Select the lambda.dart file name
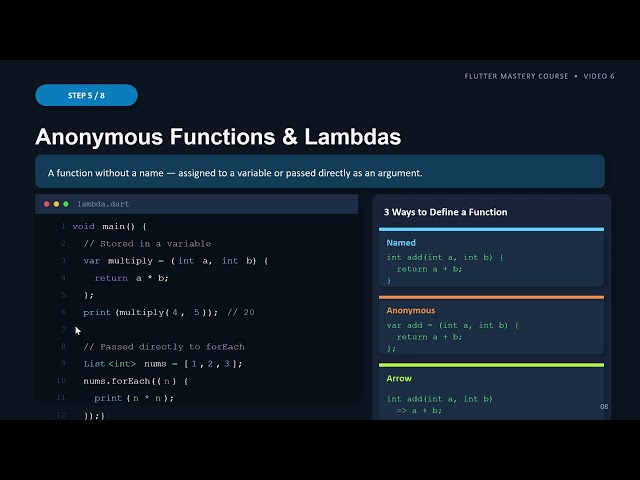 pyautogui.click(x=103, y=204)
